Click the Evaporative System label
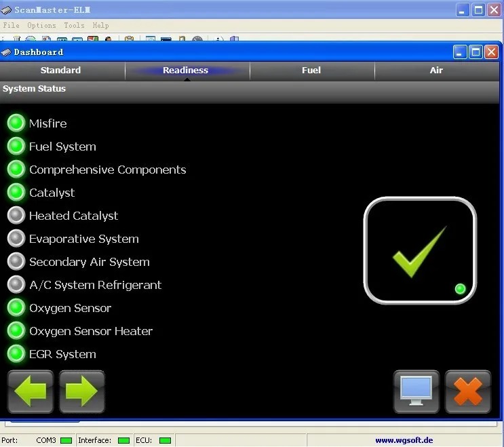504x447 pixels. (x=84, y=239)
